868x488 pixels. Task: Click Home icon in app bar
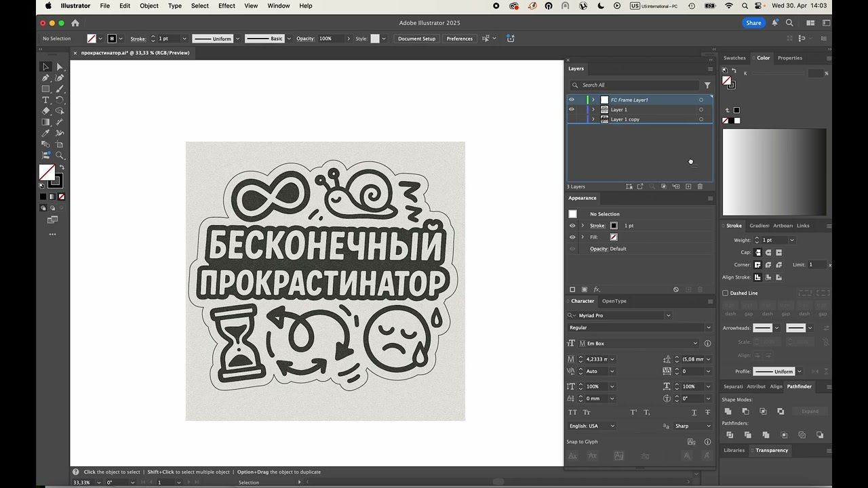[75, 22]
